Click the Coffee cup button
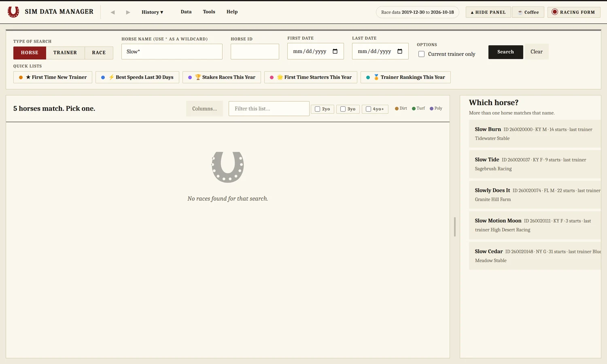The width and height of the screenshot is (607, 364). [x=528, y=12]
